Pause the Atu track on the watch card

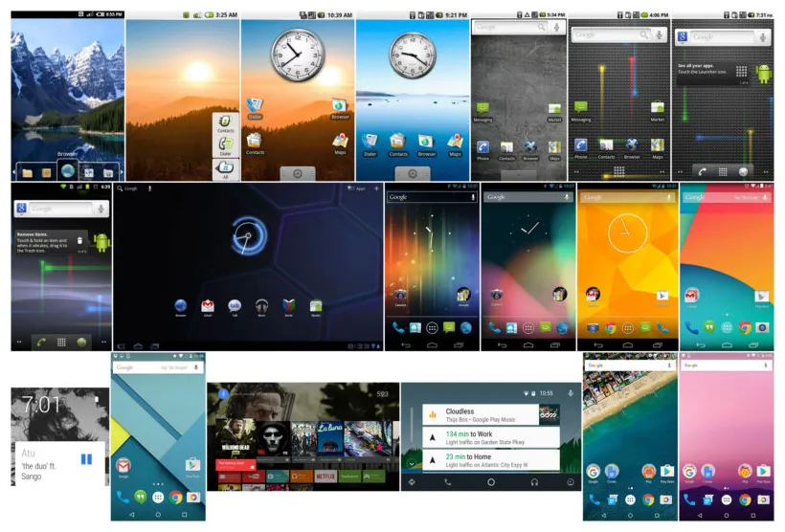[x=86, y=459]
